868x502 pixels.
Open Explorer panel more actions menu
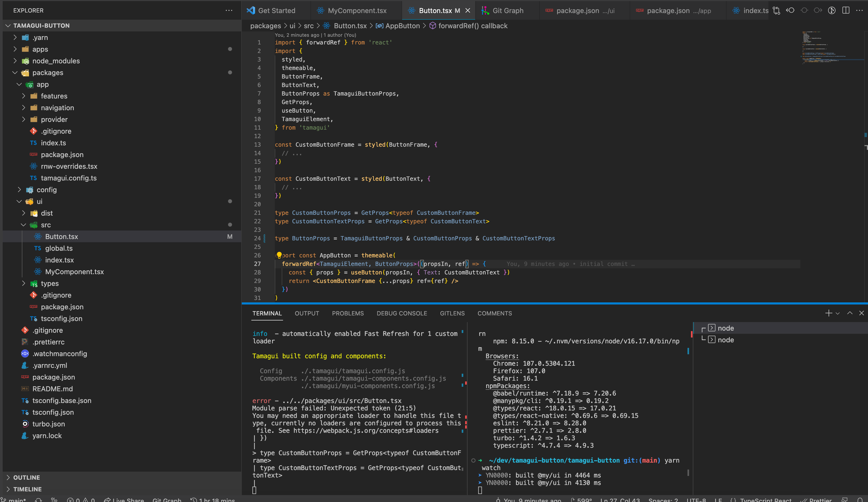point(229,10)
